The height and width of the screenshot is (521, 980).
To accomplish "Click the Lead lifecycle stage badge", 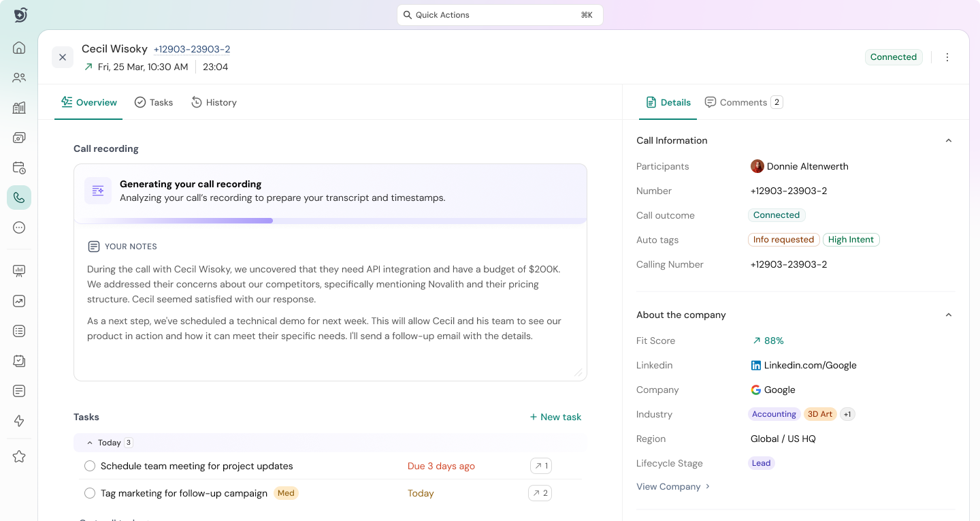I will [761, 463].
